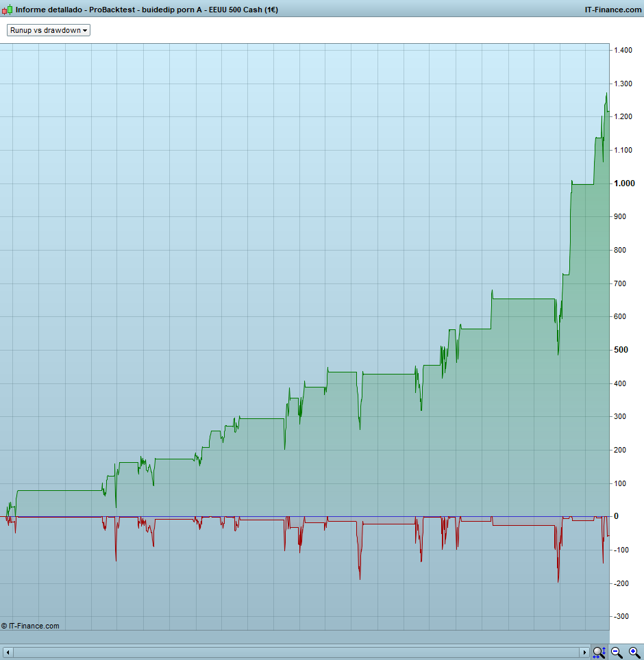This screenshot has width=644, height=660.
Task: Click the -100 axis label
Action: (621, 550)
